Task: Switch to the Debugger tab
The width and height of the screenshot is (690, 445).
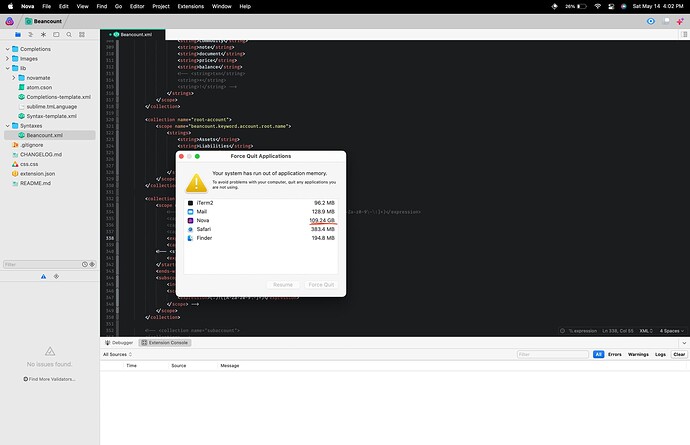Action: click(x=119, y=343)
